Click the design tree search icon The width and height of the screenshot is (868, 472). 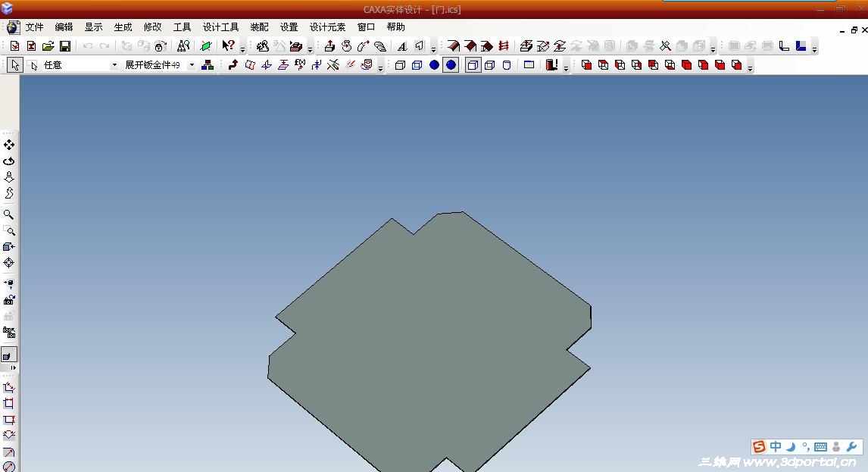click(183, 46)
